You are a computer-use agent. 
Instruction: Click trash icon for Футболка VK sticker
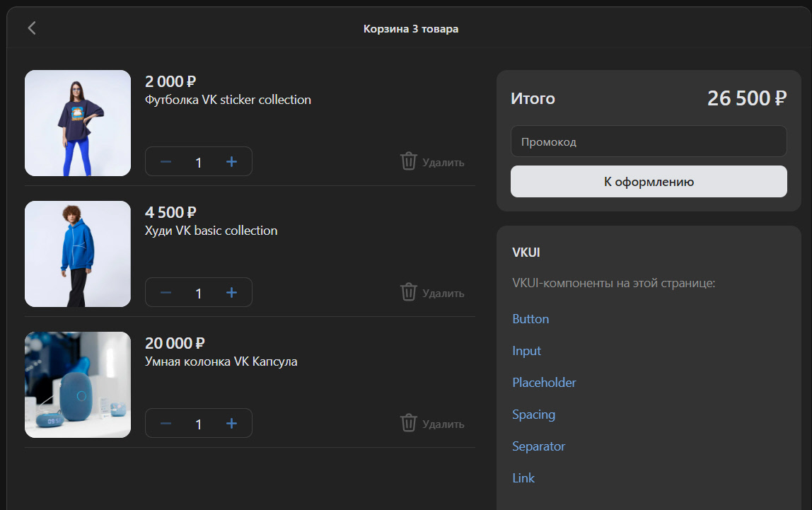(x=409, y=161)
